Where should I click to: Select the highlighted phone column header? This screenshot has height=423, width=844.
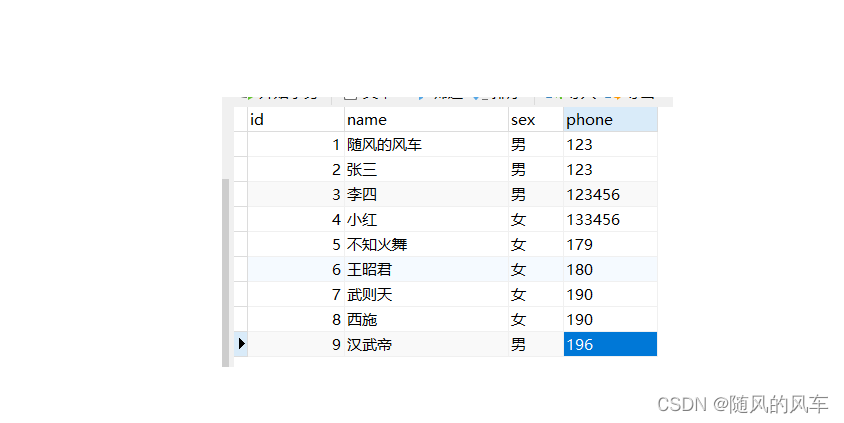(610, 119)
